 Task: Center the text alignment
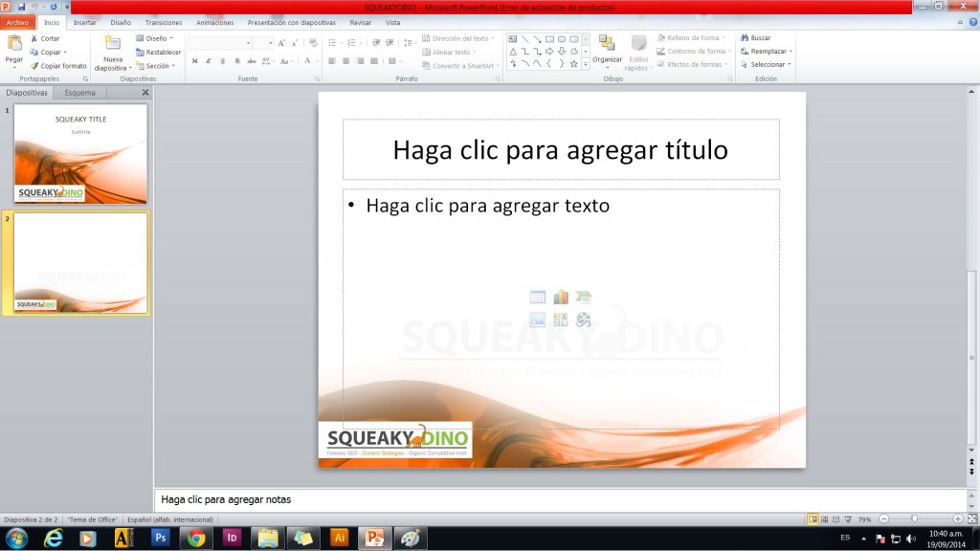(x=345, y=61)
